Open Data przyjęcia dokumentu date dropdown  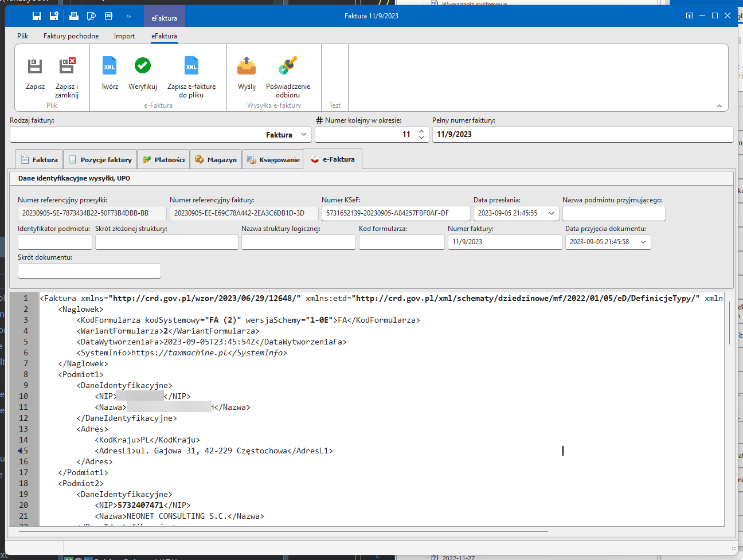click(x=643, y=242)
